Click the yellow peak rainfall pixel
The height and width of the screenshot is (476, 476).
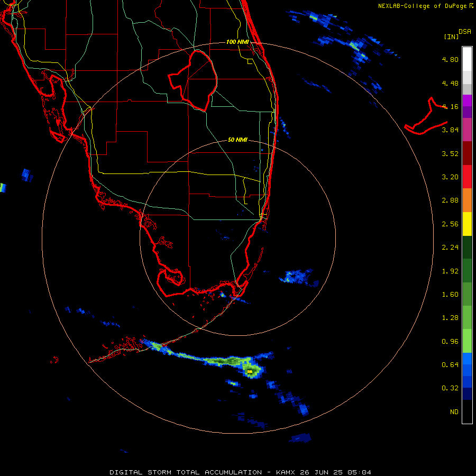click(250, 372)
